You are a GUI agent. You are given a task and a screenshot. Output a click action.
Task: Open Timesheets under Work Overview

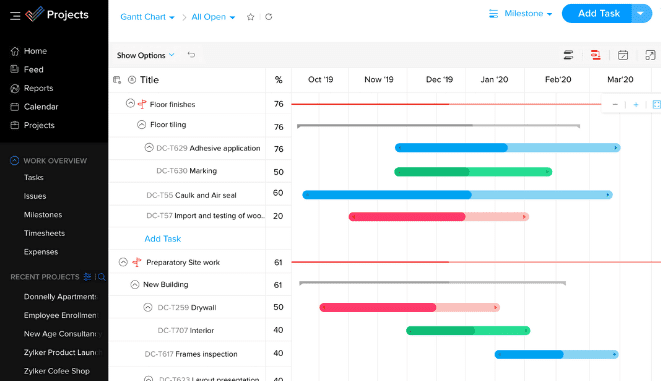click(x=44, y=233)
